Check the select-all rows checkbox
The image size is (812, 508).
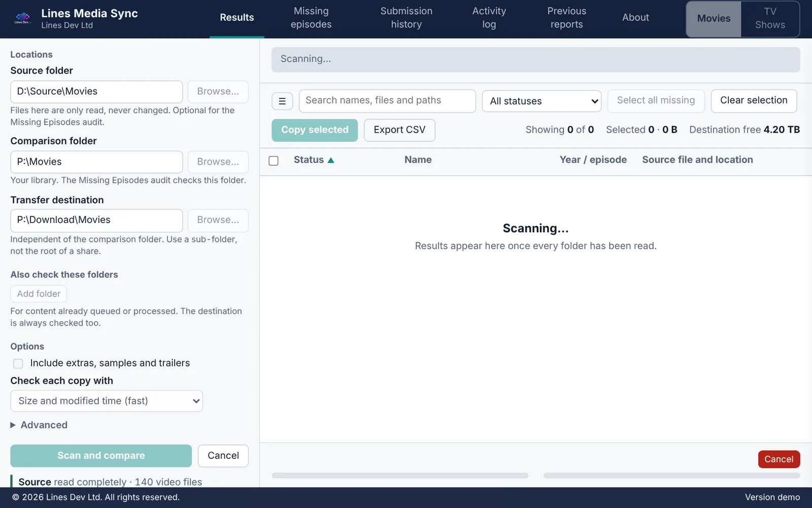tap(274, 161)
